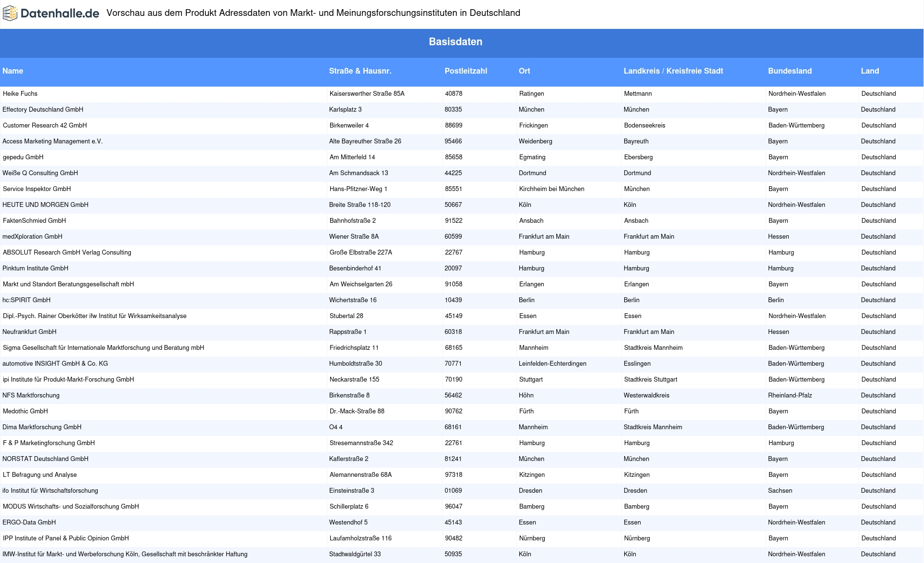
Task: Click address Am Schmandsack 13
Action: coord(359,173)
